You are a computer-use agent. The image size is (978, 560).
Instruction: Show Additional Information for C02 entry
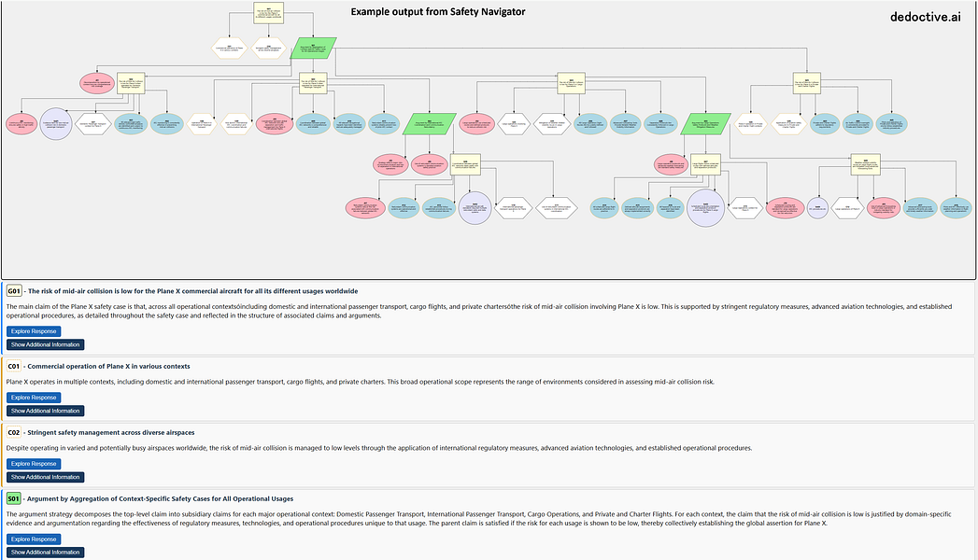click(46, 477)
